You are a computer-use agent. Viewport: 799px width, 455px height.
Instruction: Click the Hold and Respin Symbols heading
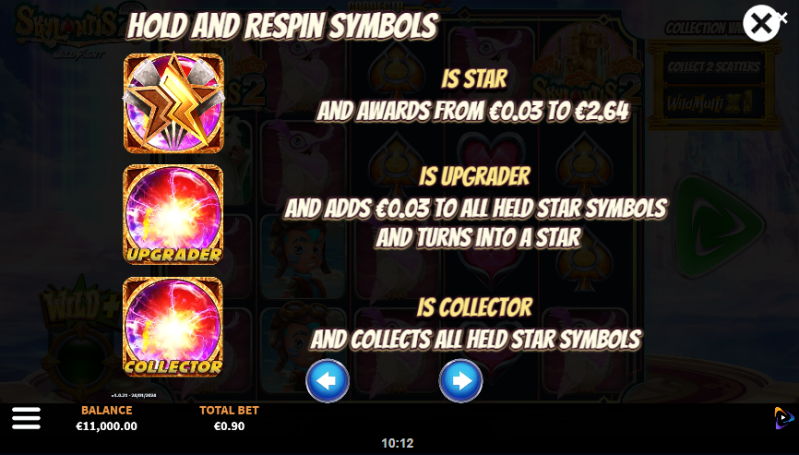coord(282,25)
